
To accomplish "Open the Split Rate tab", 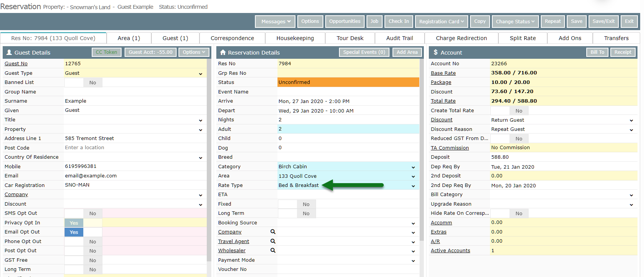I will coord(523,38).
